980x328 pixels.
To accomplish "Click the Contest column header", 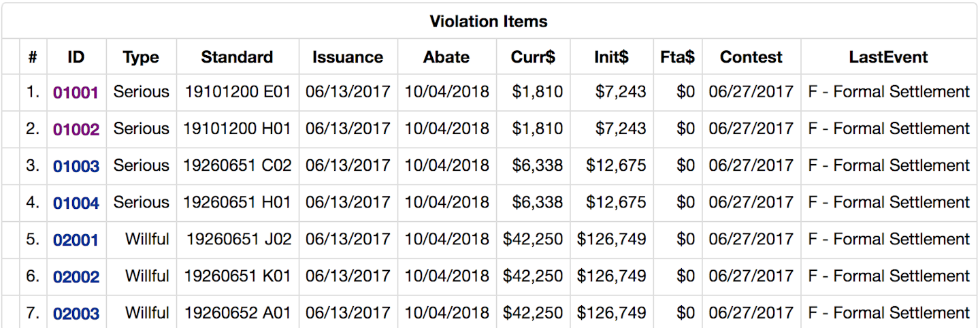I will pos(751,57).
